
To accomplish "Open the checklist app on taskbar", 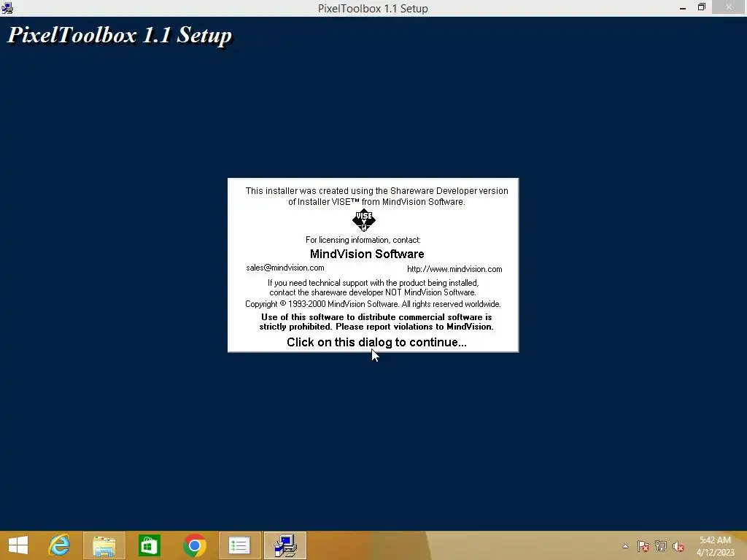I will click(x=239, y=545).
